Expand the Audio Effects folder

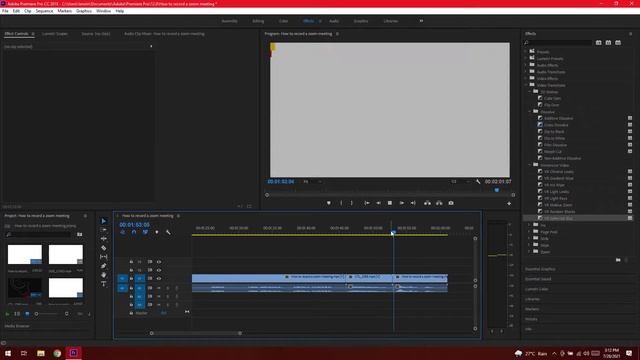pos(526,65)
